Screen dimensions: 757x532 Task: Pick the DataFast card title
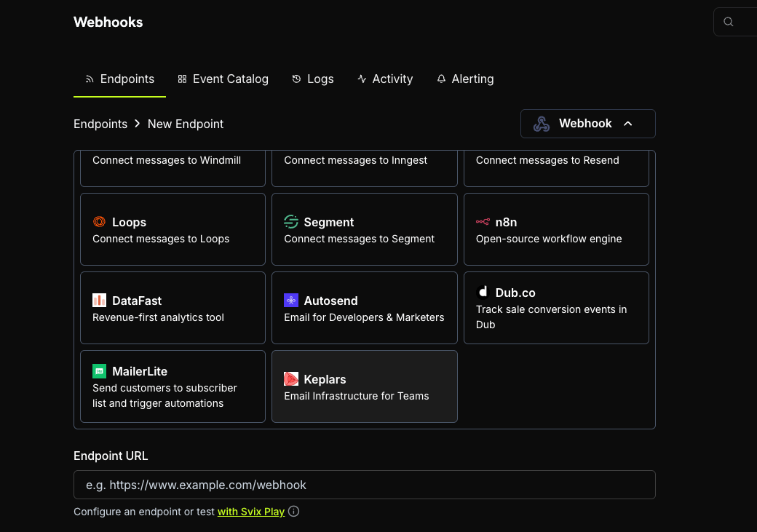(x=137, y=301)
